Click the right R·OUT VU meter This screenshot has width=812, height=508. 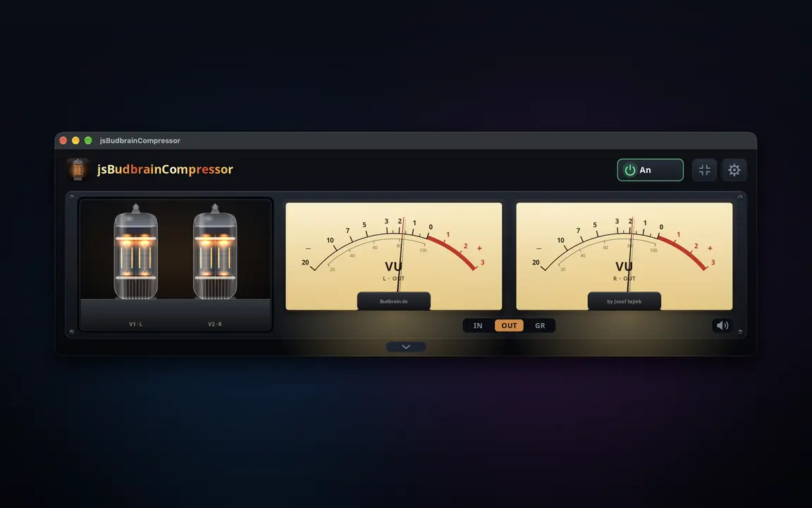pyautogui.click(x=624, y=256)
